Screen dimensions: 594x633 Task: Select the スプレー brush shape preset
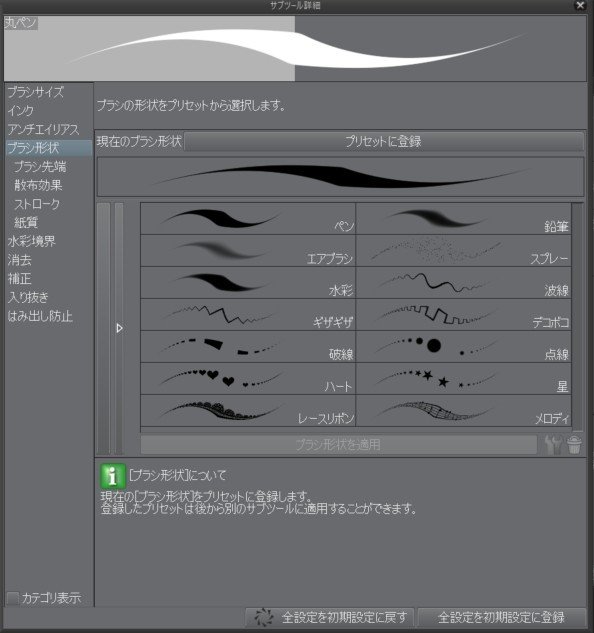(464, 251)
